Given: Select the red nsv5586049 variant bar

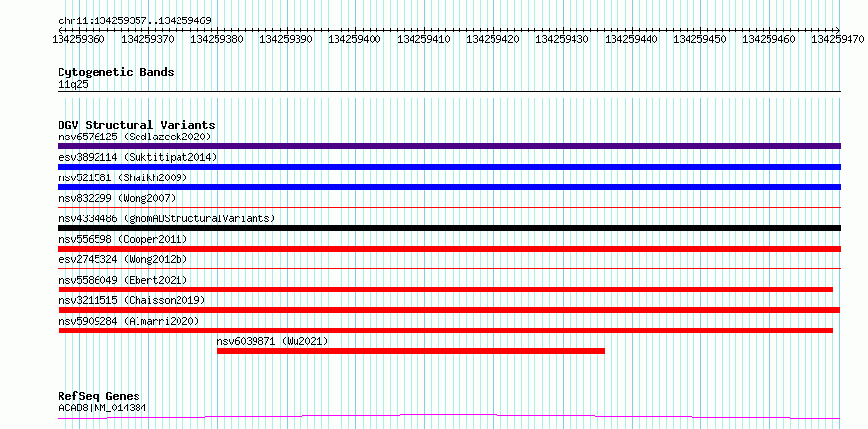Looking at the screenshot, I should 445,290.
